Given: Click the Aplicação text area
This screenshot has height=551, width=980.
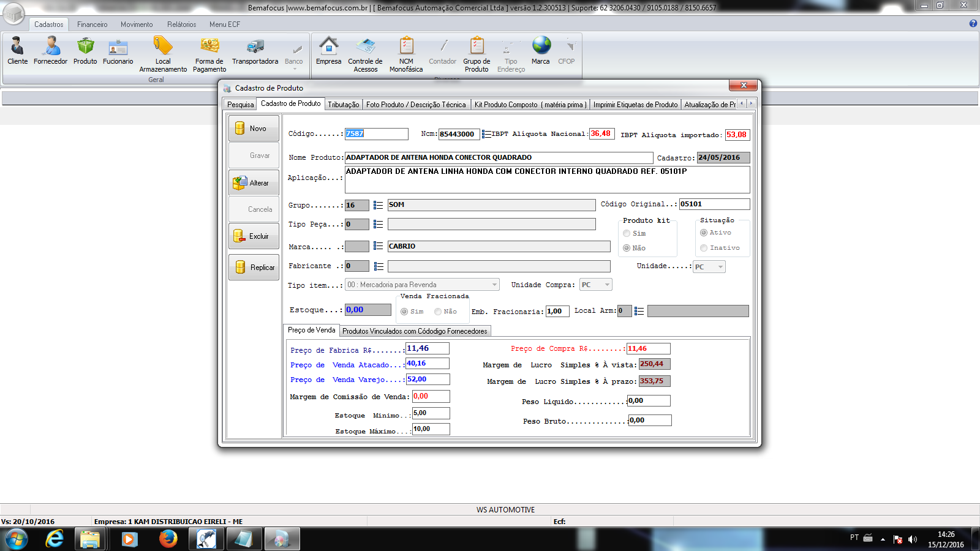Looking at the screenshot, I should click(547, 179).
